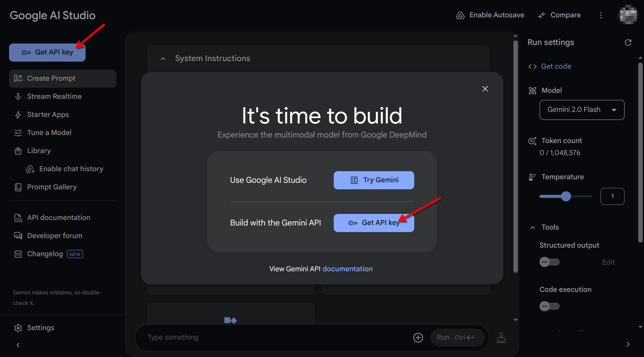Click the 0 / 1,048,576 token count value
The width and height of the screenshot is (644, 357).
pyautogui.click(x=560, y=153)
